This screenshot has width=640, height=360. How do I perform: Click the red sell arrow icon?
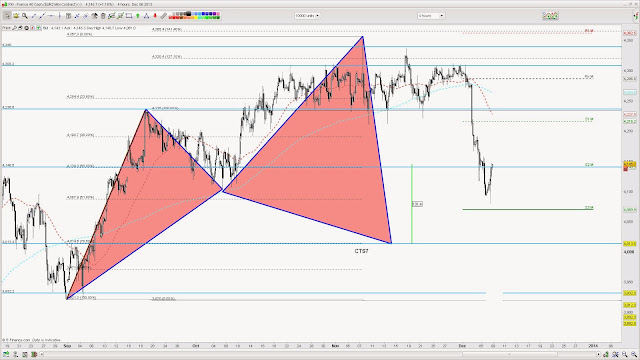click(33, 28)
